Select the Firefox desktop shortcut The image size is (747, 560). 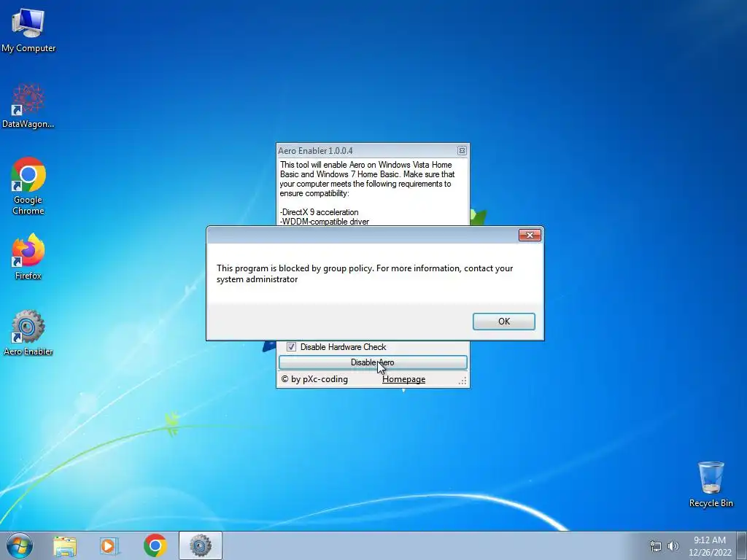[x=28, y=256]
